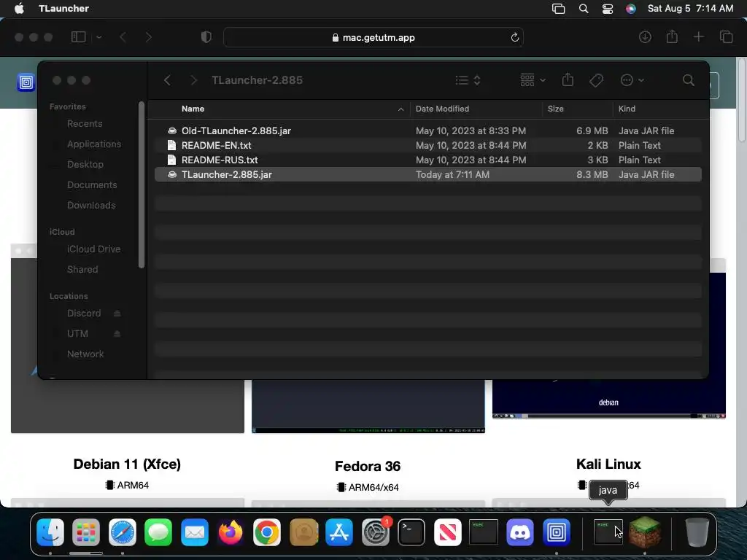This screenshot has width=747, height=560.
Task: Click Safari address bar mac.getutm.app
Action: pyautogui.click(x=373, y=37)
